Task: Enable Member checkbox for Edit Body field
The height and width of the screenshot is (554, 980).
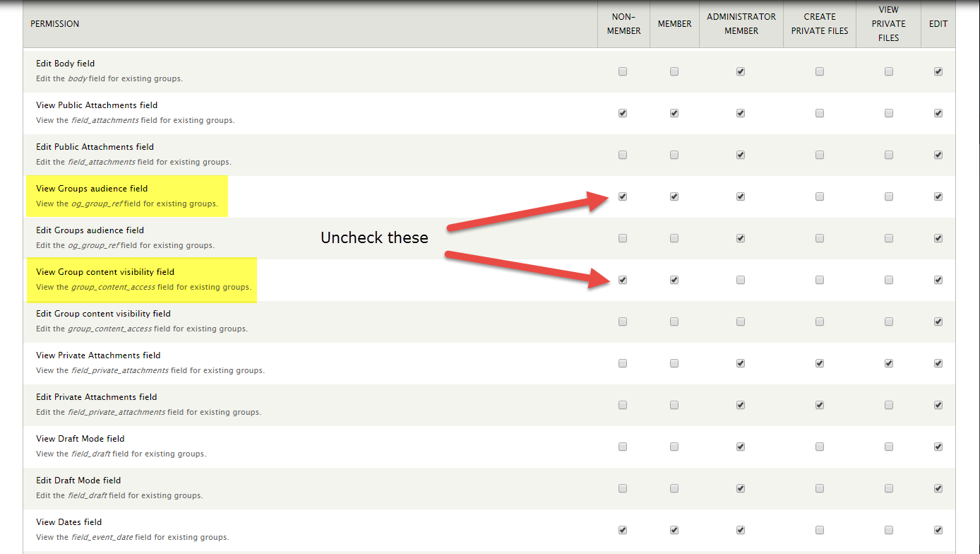Action: point(674,72)
